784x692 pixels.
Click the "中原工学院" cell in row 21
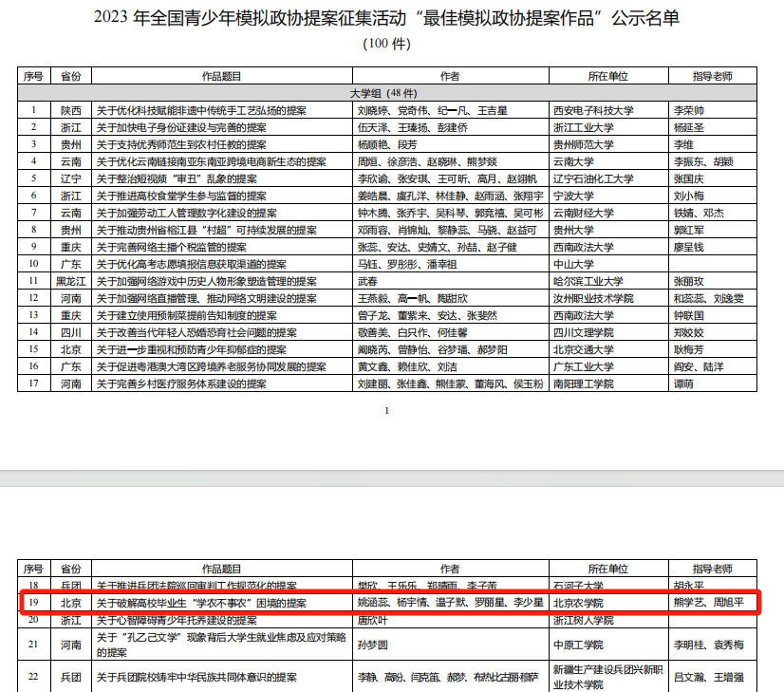coord(579,645)
